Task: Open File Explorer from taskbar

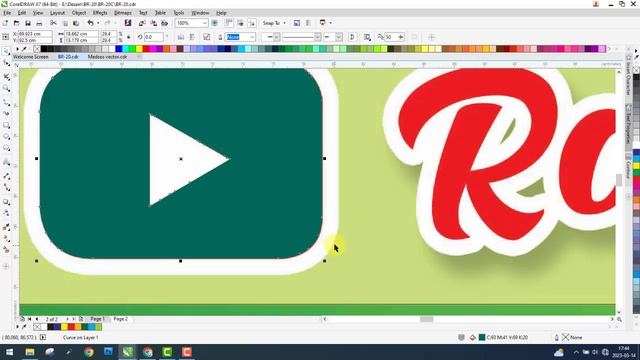Action: tap(30, 352)
